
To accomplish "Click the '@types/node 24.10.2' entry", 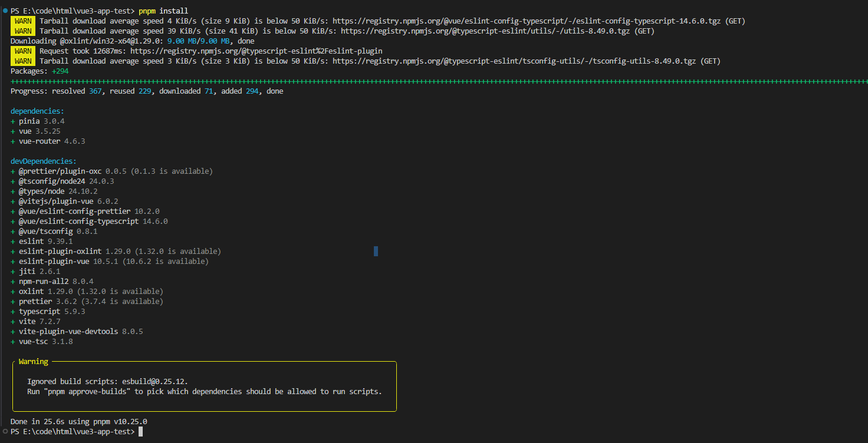I will (54, 191).
